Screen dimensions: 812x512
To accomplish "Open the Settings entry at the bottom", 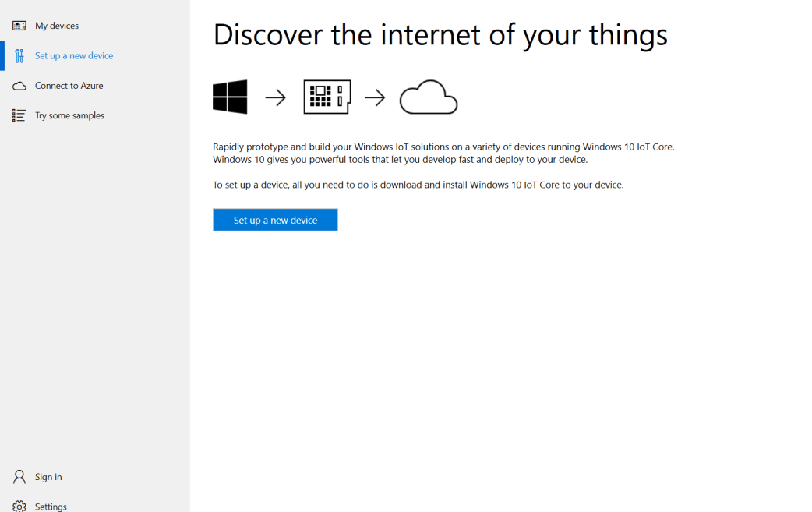I will click(x=51, y=506).
